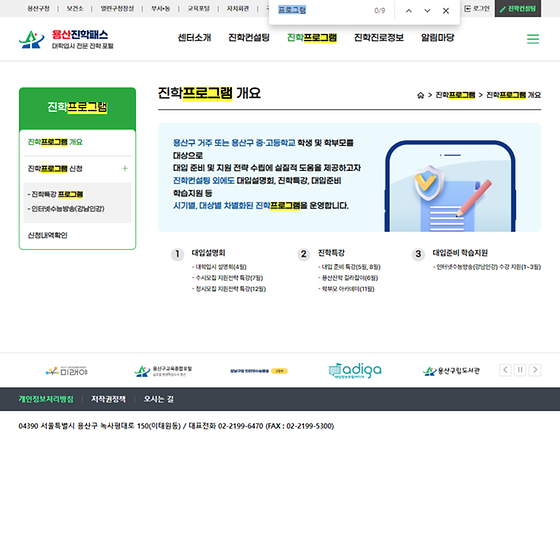
Task: Click the '대입준비 학습지원' heading numbered 3
Action: point(460,253)
